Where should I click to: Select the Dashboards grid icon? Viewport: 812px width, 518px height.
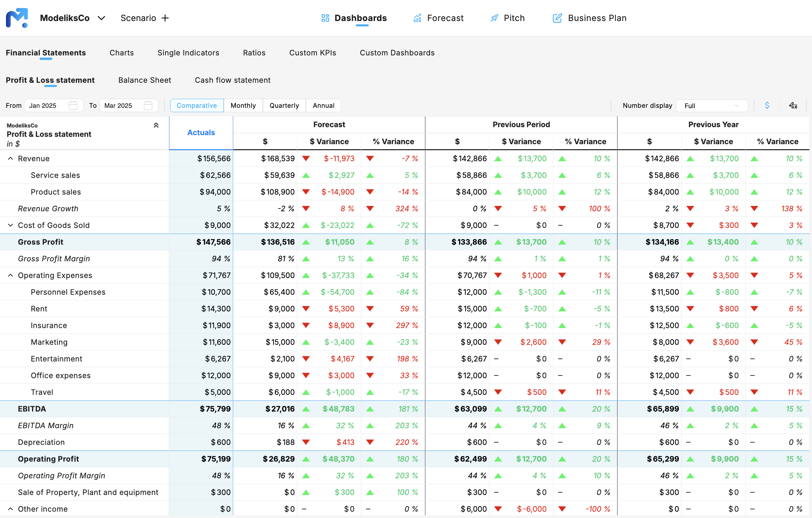coord(325,18)
